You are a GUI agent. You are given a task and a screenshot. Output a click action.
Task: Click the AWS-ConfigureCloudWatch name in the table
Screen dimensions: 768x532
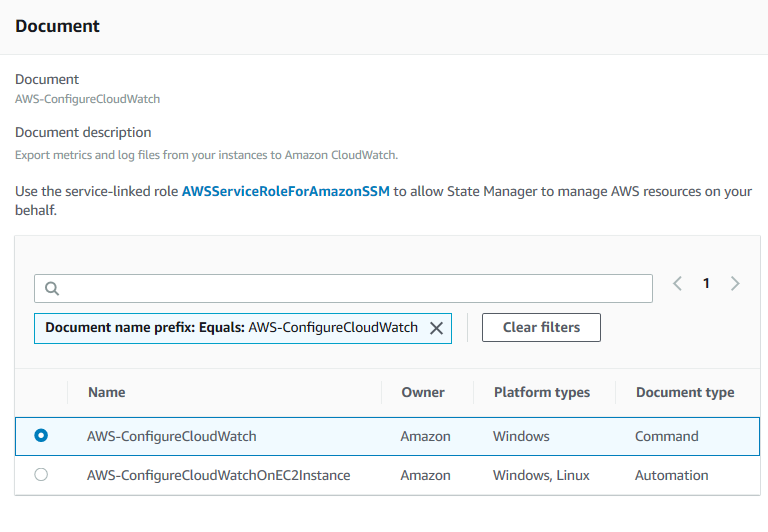coord(172,436)
